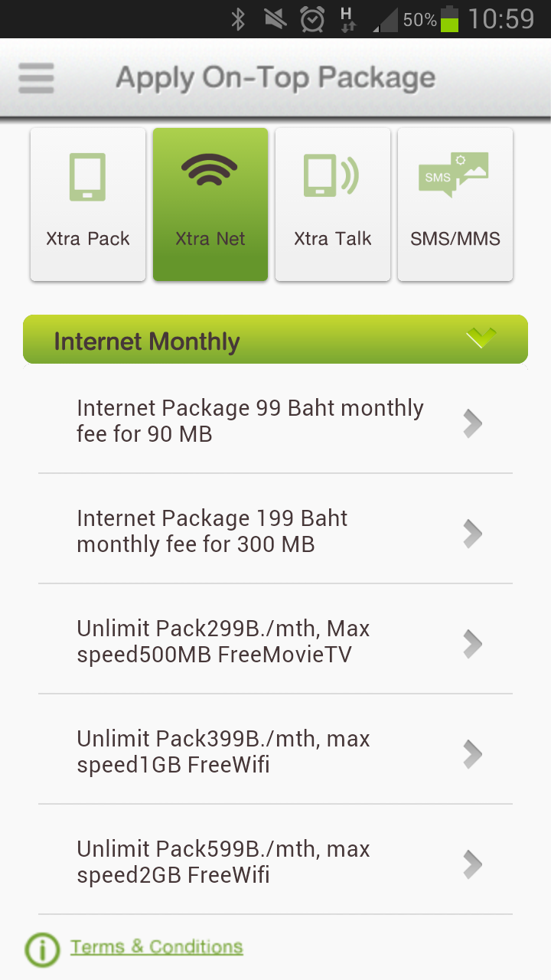Viewport: 551px width, 980px height.
Task: Tap the green info icon near Terms
Action: pyautogui.click(x=42, y=949)
